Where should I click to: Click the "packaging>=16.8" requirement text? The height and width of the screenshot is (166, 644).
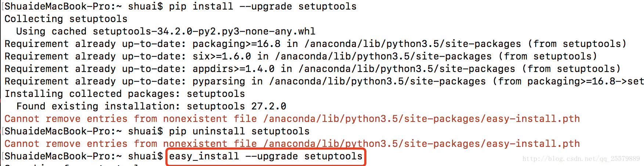236,44
